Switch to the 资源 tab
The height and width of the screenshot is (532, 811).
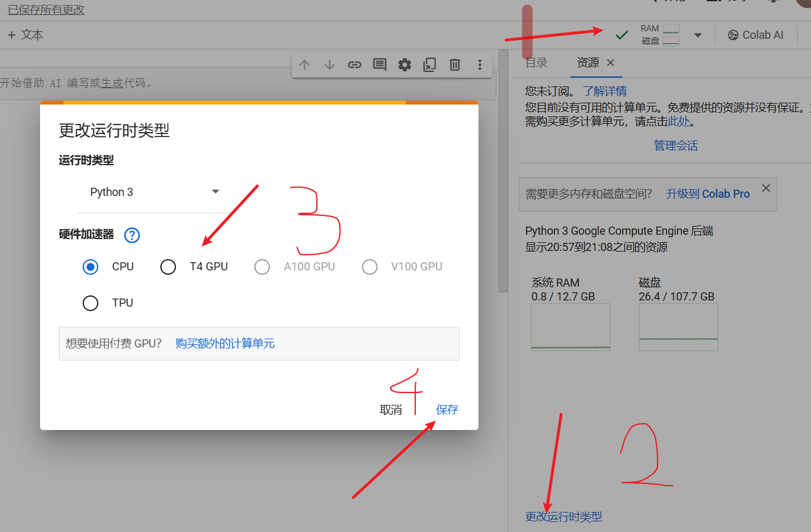point(588,63)
